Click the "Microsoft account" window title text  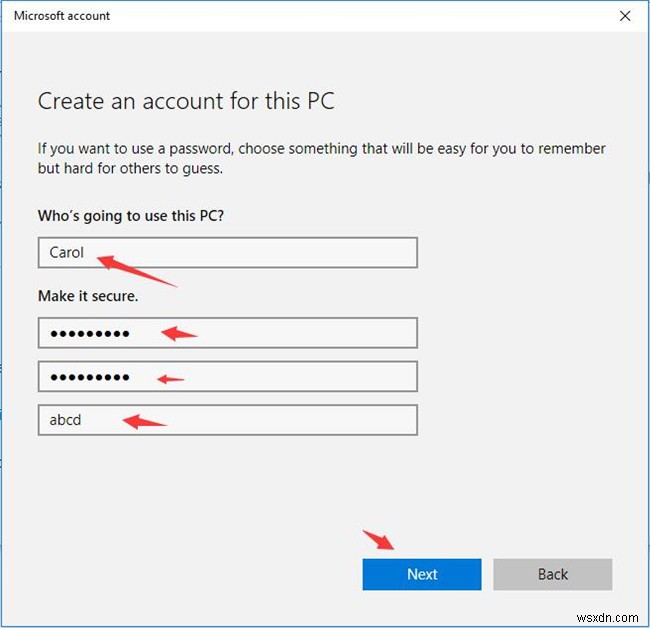[x=62, y=16]
